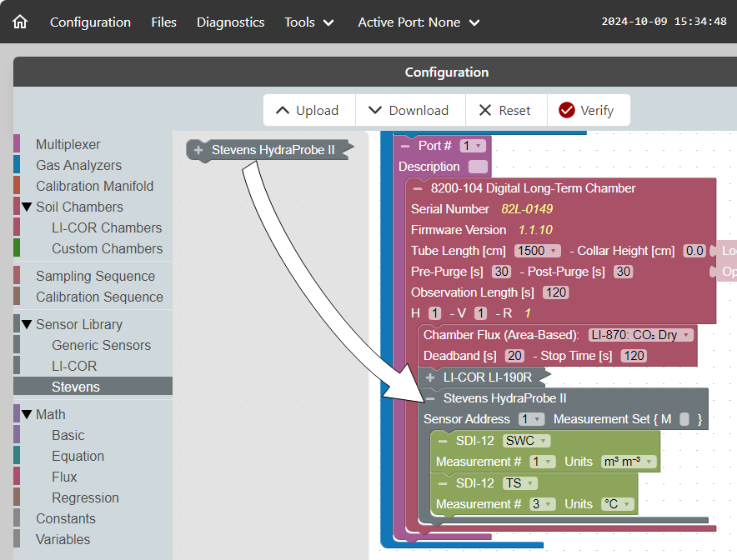
Task: Edit the Post-Purge value 30
Action: 624,272
